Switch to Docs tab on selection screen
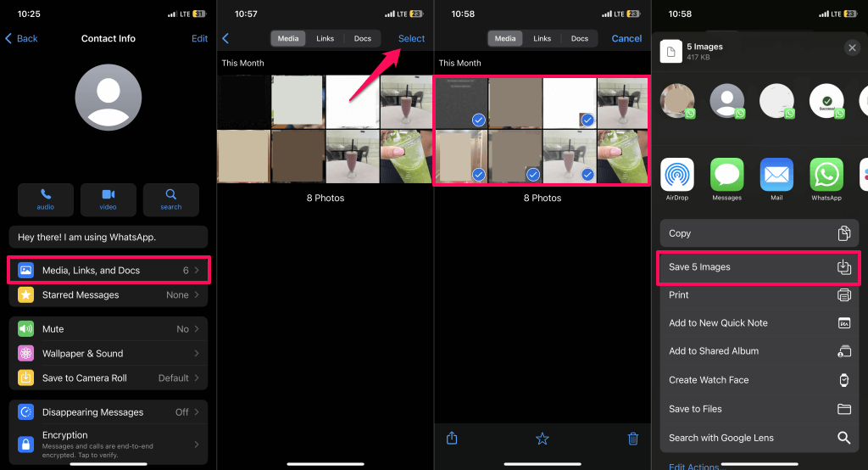Image resolution: width=868 pixels, height=470 pixels. [x=580, y=38]
